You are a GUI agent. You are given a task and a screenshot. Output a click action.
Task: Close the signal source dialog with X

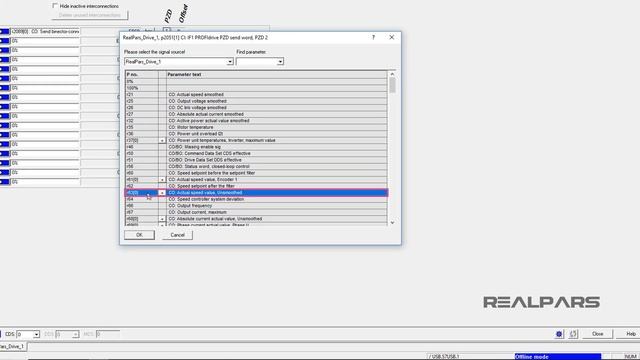click(x=391, y=37)
